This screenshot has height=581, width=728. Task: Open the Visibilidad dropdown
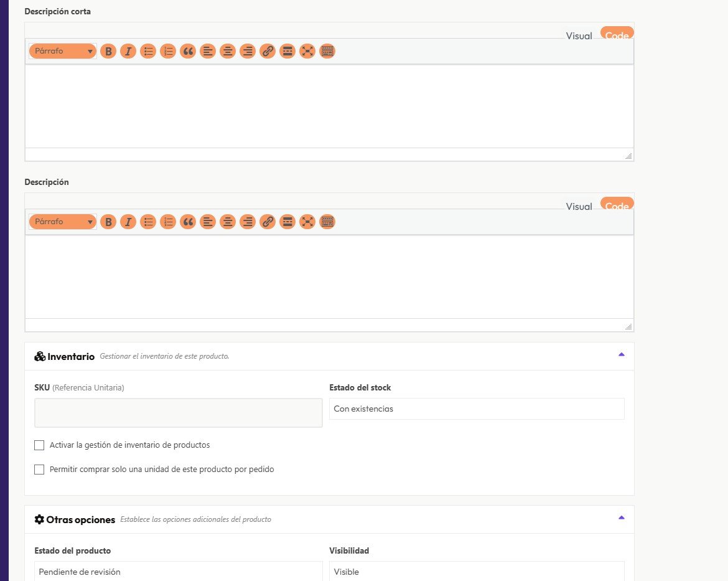click(476, 572)
